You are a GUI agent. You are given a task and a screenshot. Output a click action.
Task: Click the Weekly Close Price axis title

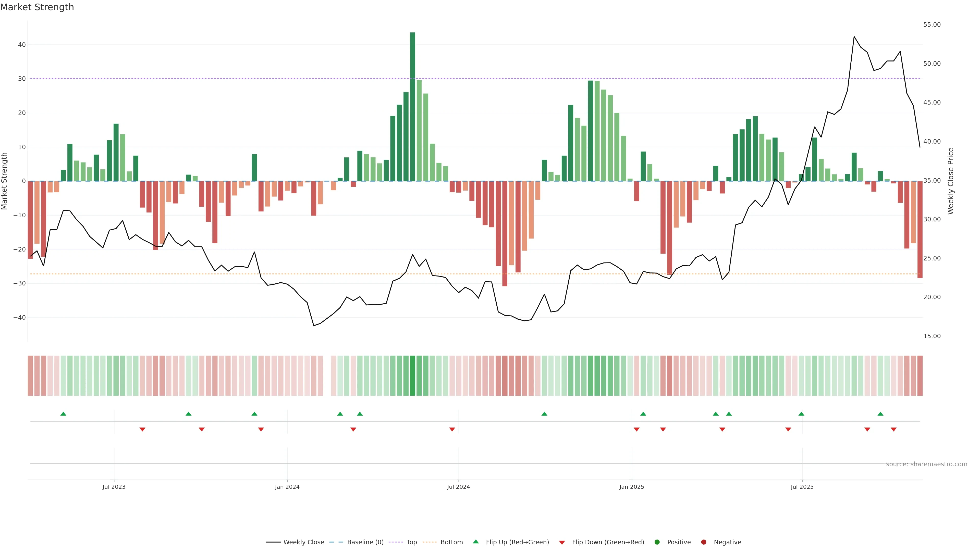(951, 181)
